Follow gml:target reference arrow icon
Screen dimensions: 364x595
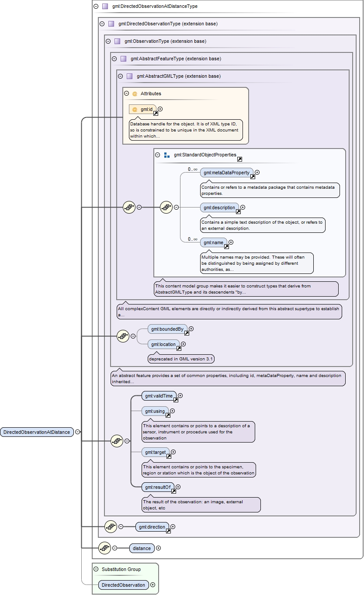point(169,457)
